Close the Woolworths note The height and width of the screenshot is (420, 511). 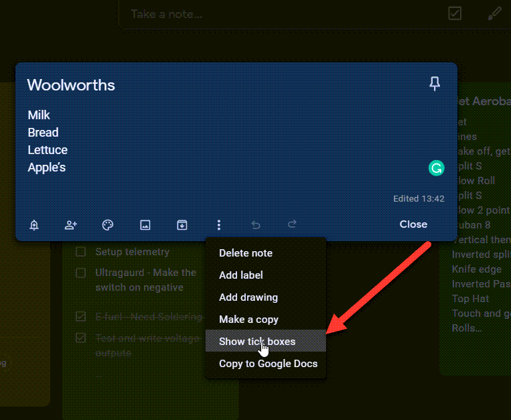click(x=413, y=224)
